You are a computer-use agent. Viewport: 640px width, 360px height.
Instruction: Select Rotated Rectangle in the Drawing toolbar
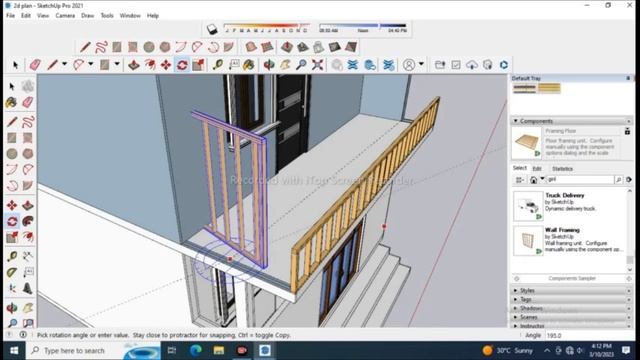click(133, 47)
